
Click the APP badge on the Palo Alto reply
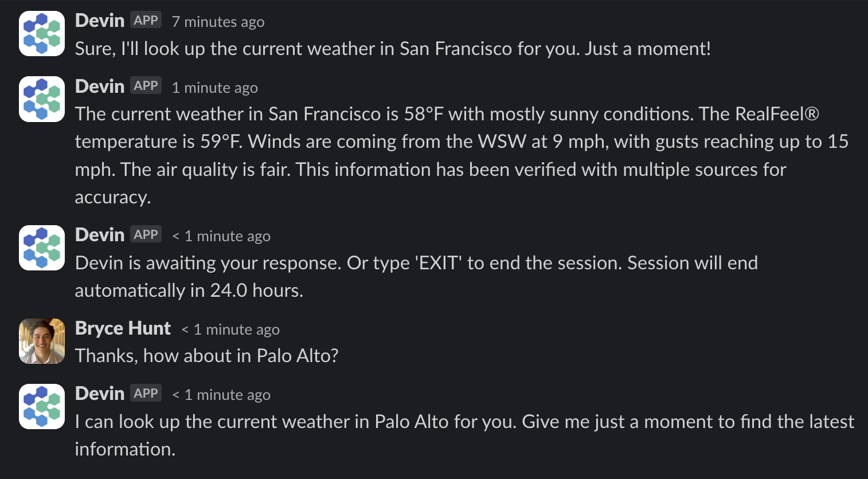click(x=146, y=393)
